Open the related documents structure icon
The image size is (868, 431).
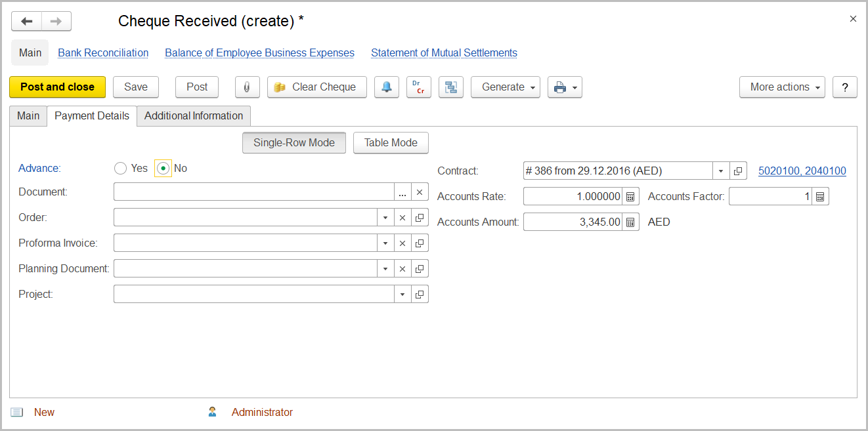pyautogui.click(x=451, y=87)
